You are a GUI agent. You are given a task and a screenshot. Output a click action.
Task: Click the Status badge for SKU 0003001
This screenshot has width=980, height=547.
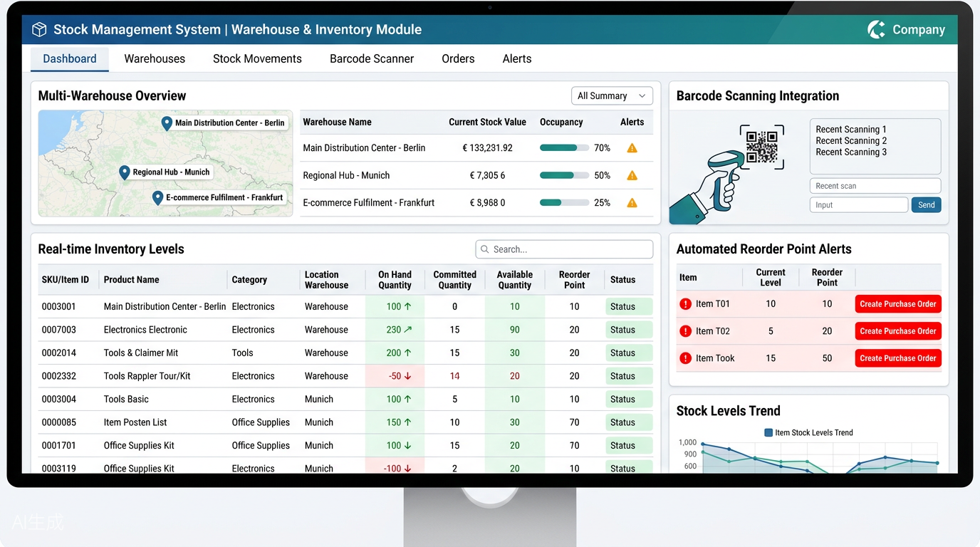coord(630,307)
